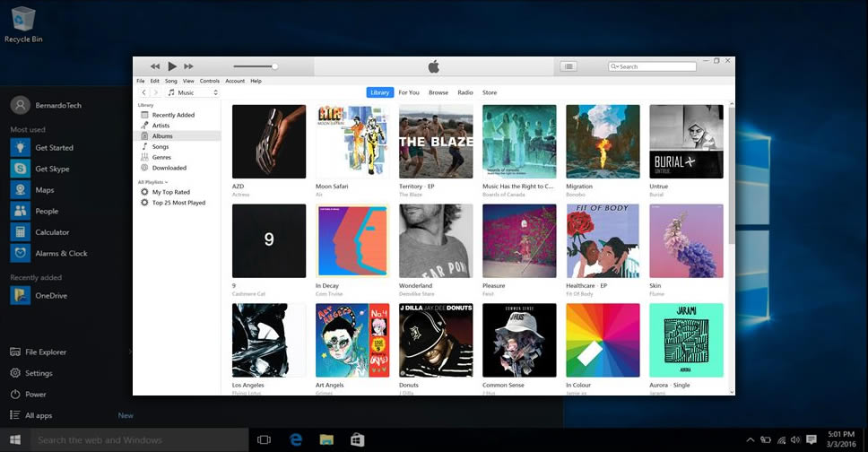Click the fast-forward/next track button
Viewport: 868px width, 452px height.
188,66
